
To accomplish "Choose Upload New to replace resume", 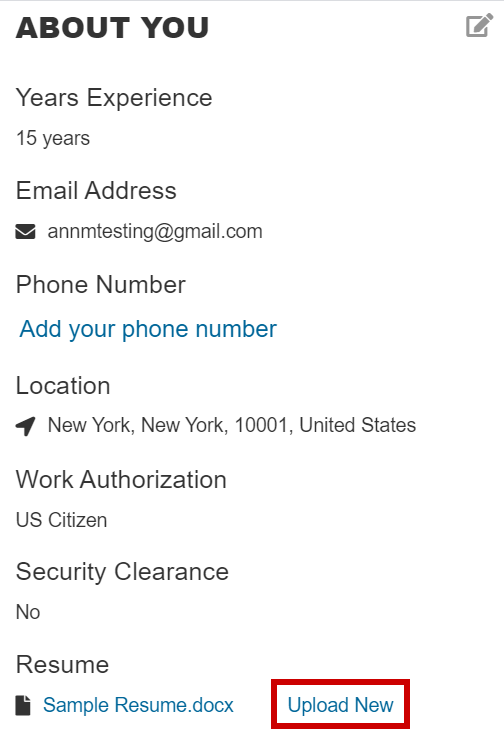I will [x=340, y=705].
